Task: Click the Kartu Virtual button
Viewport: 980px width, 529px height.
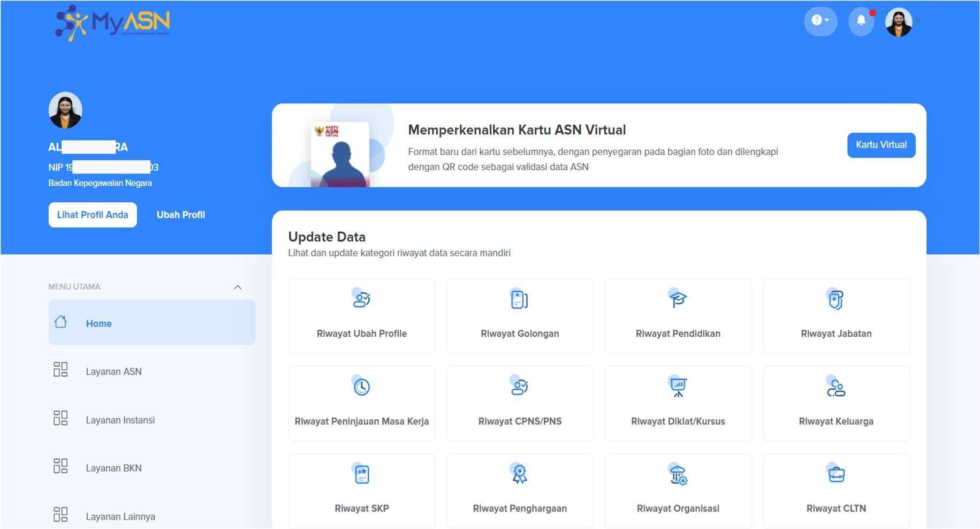Action: click(x=881, y=145)
